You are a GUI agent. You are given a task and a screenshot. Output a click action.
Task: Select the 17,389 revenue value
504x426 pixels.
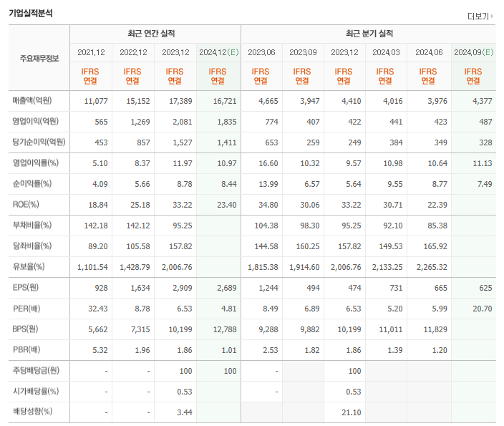(x=180, y=101)
